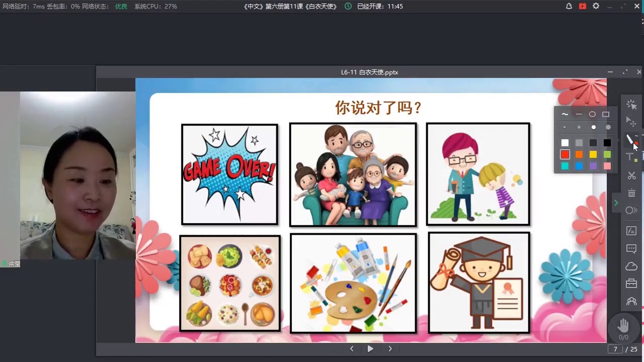This screenshot has width=644, height=362.
Task: Click the slide page number field
Action: point(615,349)
